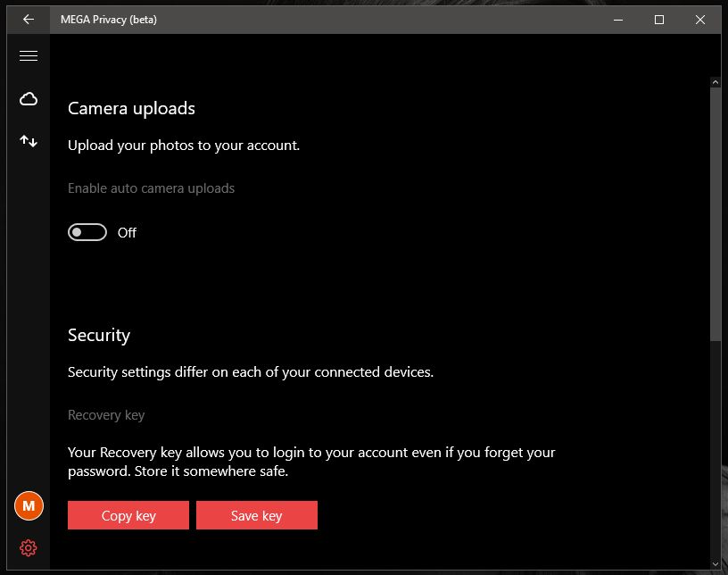The width and height of the screenshot is (728, 575).
Task: Open account via orange M avatar
Action: 29,505
